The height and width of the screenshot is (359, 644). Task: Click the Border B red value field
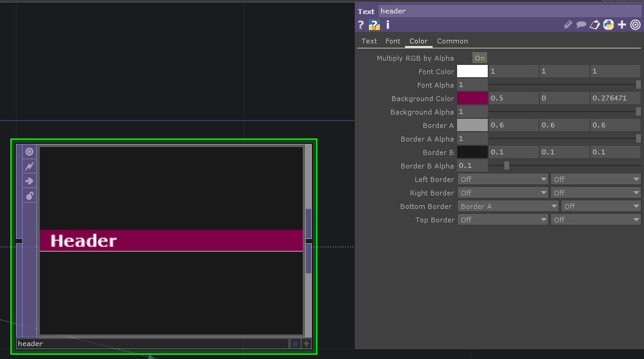coord(513,152)
